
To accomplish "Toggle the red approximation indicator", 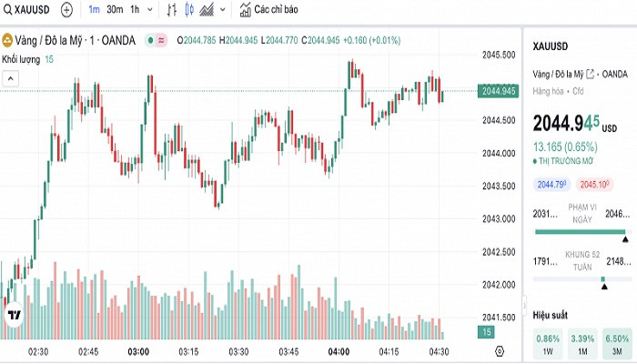I will point(162,40).
